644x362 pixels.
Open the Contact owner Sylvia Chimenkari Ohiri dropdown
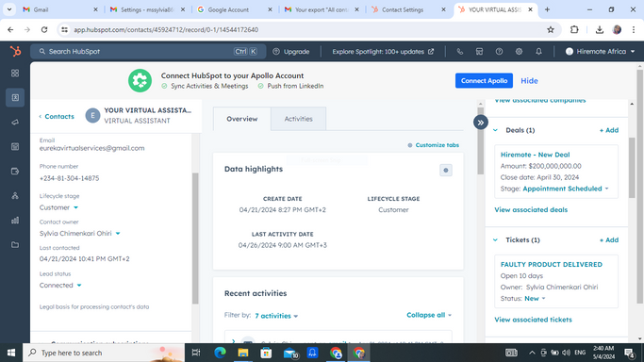[x=80, y=233]
